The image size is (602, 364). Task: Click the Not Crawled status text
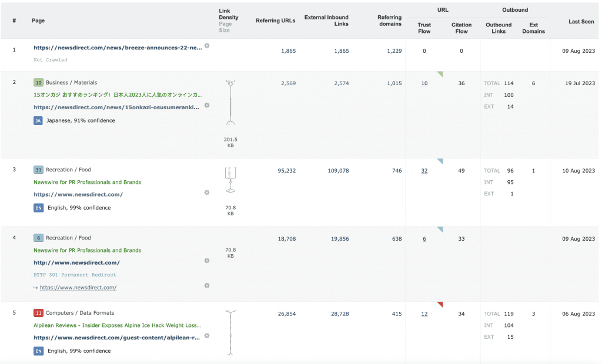[51, 60]
